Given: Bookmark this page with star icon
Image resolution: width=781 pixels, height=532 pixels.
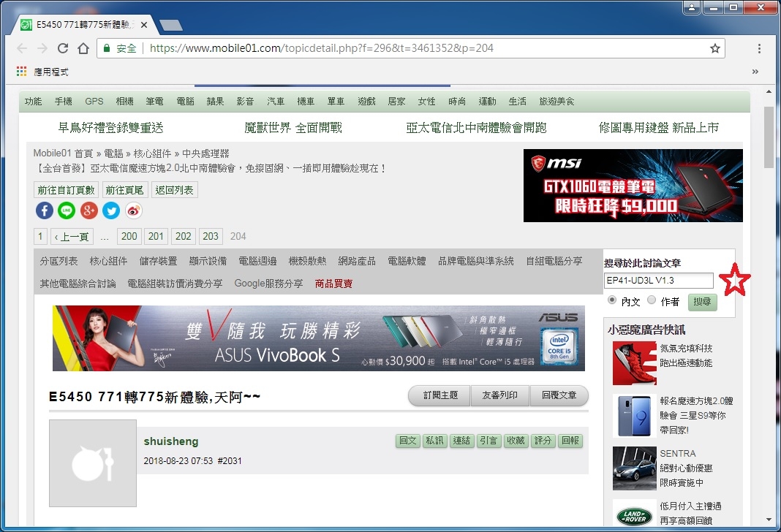Looking at the screenshot, I should tap(714, 48).
